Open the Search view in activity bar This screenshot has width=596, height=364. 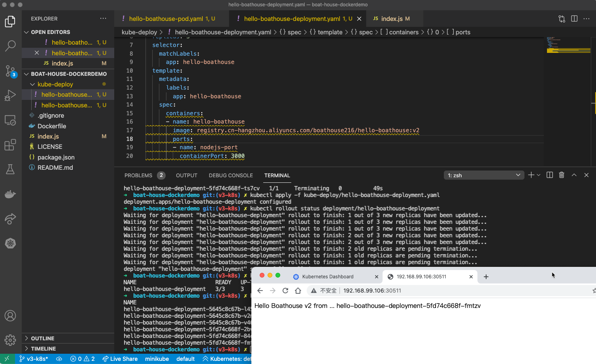coord(10,46)
